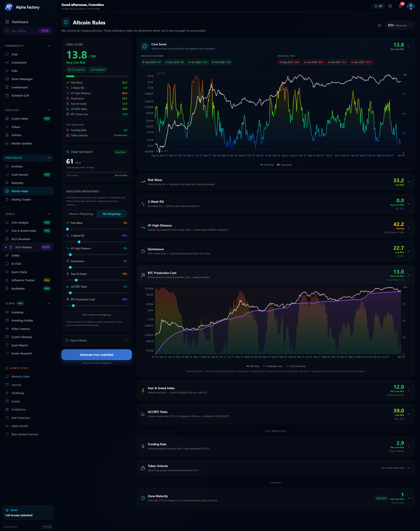The width and height of the screenshot is (420, 531).
Task: Collapse the BTC Production Cost chart card
Action: coord(409,275)
